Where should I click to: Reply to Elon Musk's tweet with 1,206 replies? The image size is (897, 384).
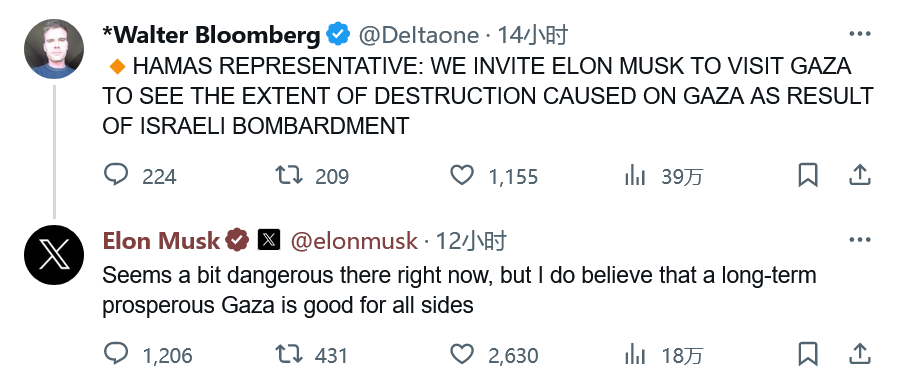[116, 354]
